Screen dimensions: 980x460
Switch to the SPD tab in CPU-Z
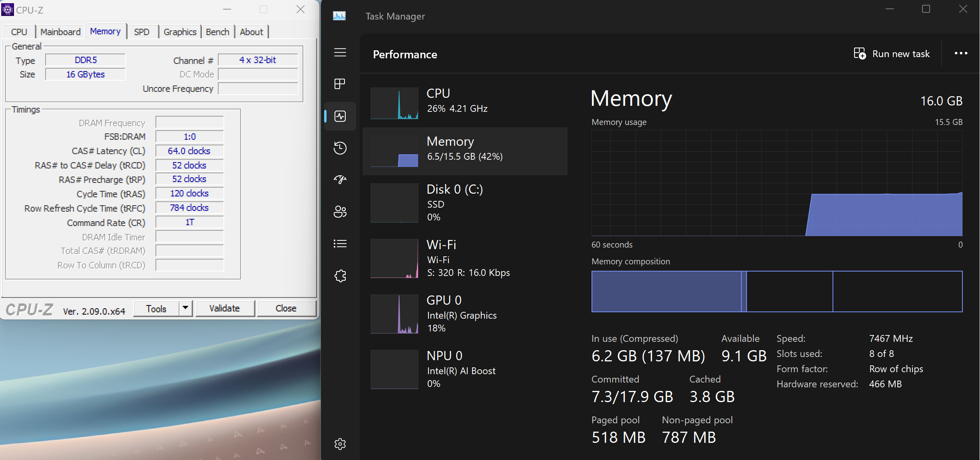(142, 32)
